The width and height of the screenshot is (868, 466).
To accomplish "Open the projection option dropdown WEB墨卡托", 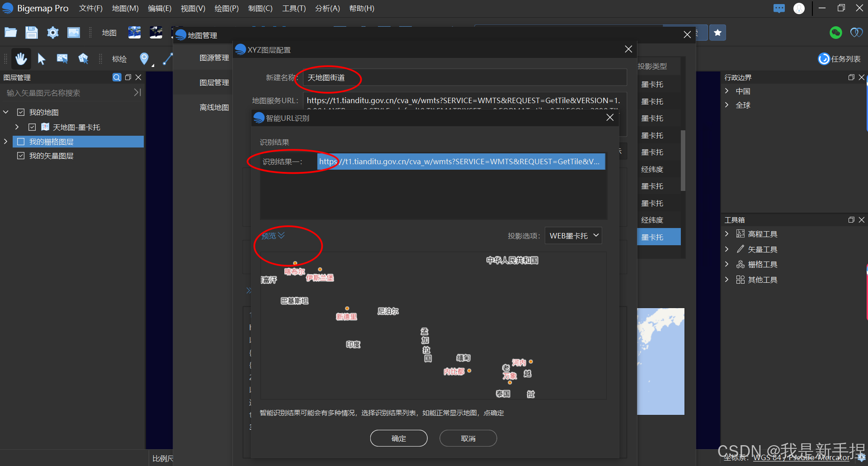I will click(573, 236).
